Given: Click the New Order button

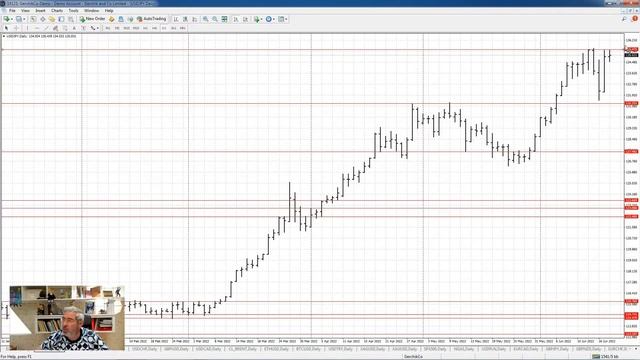Looking at the screenshot, I should coord(92,19).
